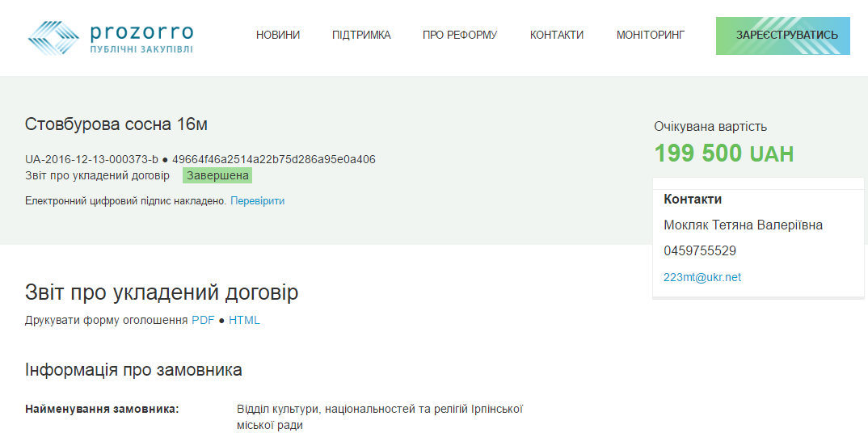868x433 pixels.
Task: Click the tender title Стовбурова сосна 16м
Action: click(x=116, y=124)
